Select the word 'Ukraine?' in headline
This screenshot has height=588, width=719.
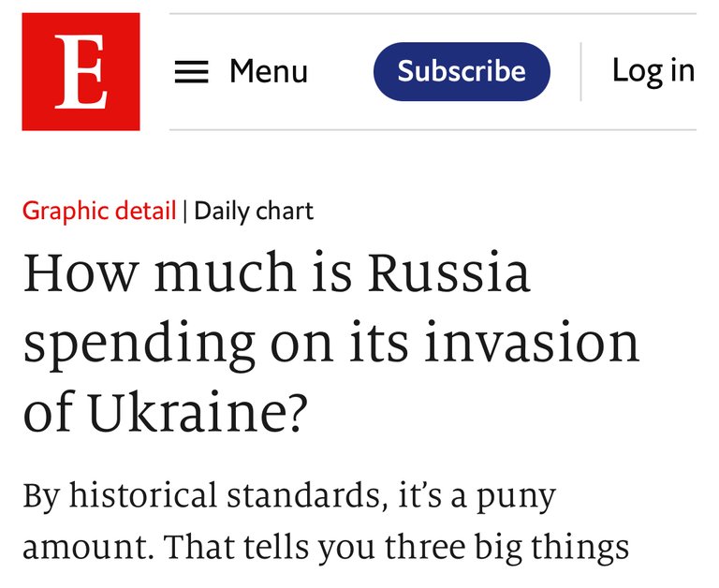click(x=197, y=411)
